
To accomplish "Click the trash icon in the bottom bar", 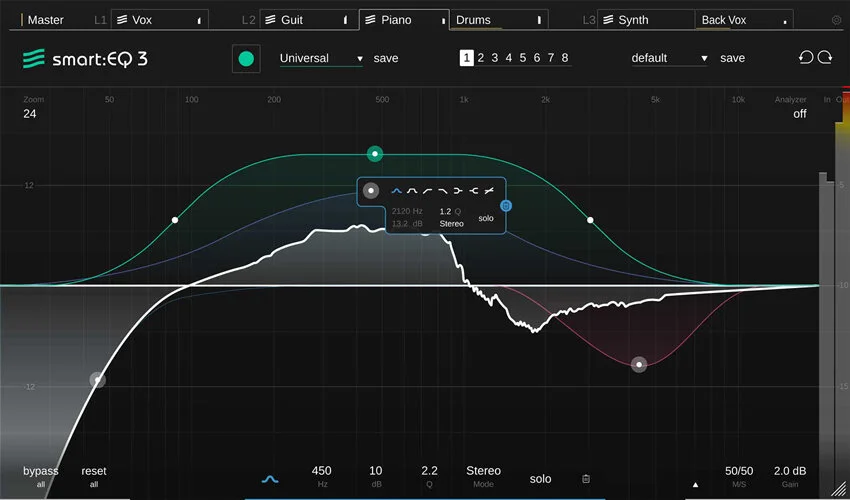I will pyautogui.click(x=586, y=479).
